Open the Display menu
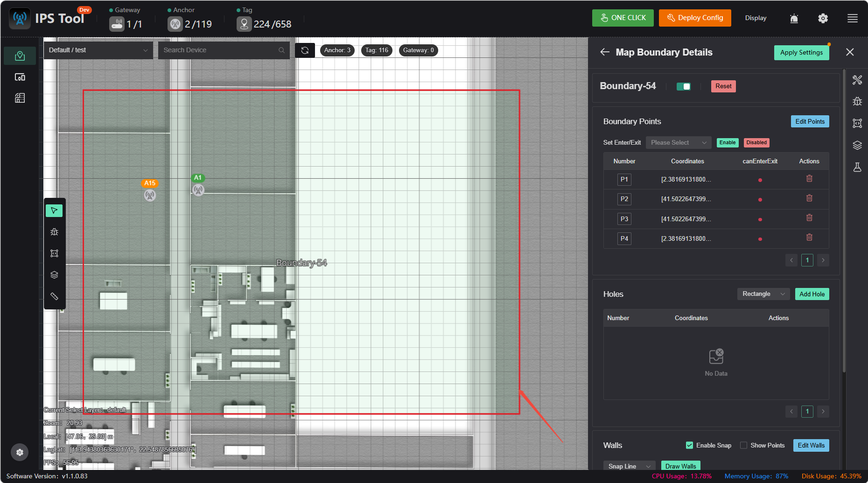Viewport: 868px width, 483px height. point(756,18)
